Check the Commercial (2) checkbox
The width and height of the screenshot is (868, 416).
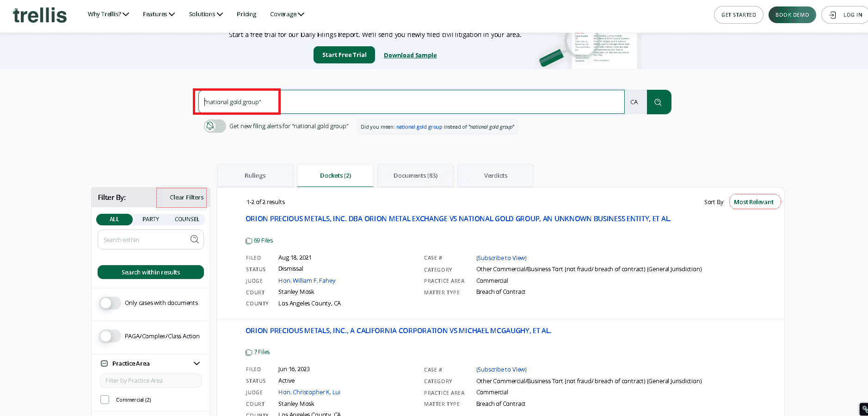[x=105, y=400]
